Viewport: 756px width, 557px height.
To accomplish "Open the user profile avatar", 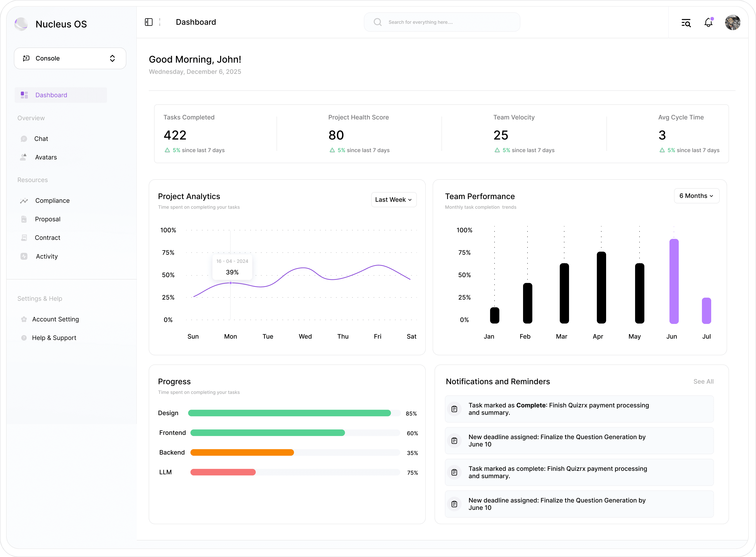I will coord(732,23).
